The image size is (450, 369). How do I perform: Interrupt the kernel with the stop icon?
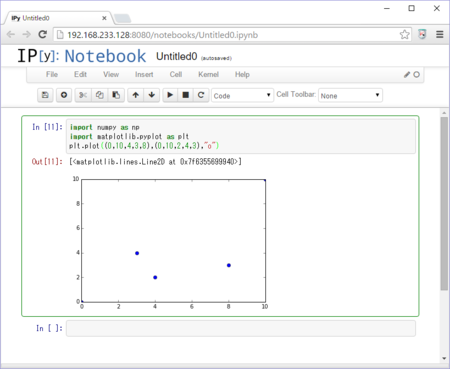pyautogui.click(x=186, y=95)
